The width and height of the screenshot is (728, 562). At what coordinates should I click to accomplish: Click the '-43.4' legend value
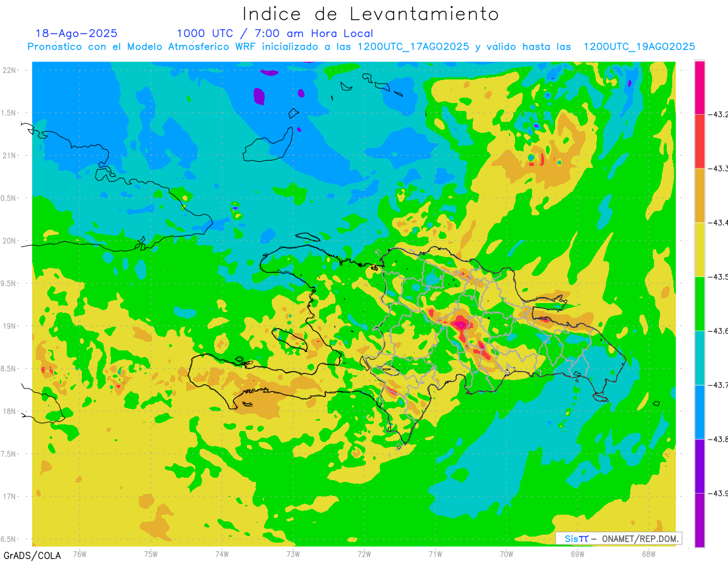pos(718,222)
